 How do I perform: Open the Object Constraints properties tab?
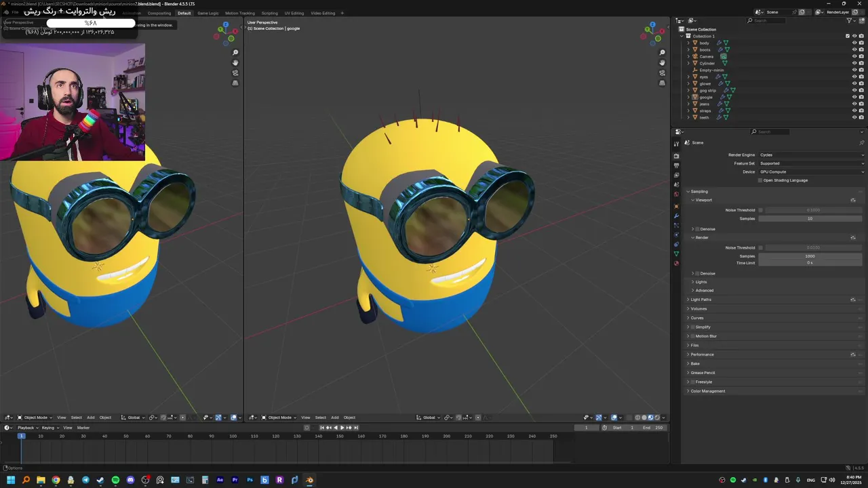click(x=676, y=244)
